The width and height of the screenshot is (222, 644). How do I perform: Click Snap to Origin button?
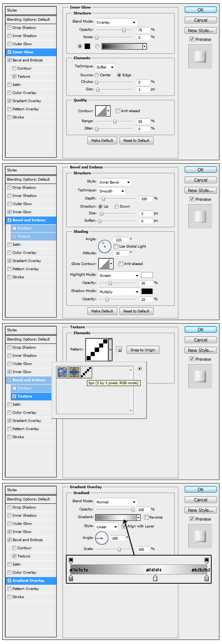click(143, 350)
